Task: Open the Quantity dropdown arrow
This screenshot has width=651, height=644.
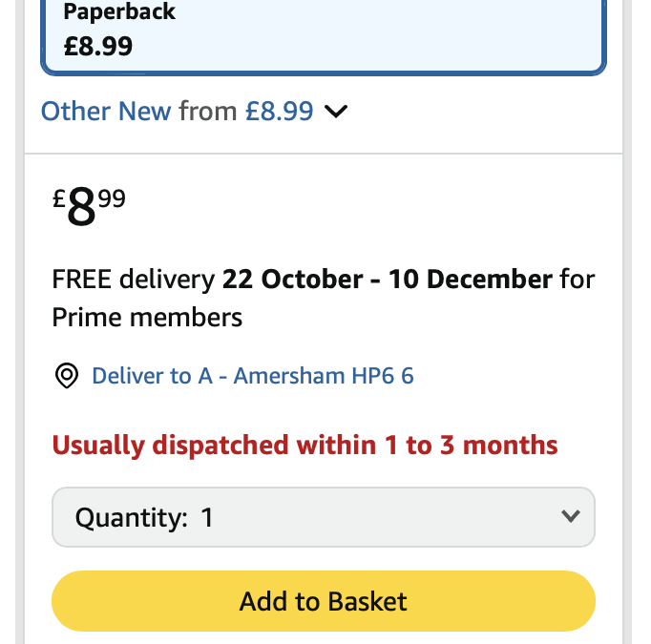Action: pyautogui.click(x=571, y=517)
